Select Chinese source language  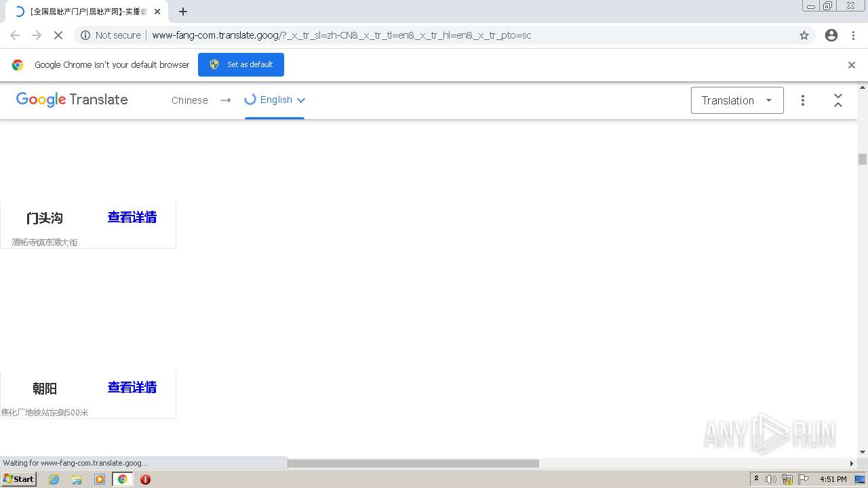(x=190, y=100)
